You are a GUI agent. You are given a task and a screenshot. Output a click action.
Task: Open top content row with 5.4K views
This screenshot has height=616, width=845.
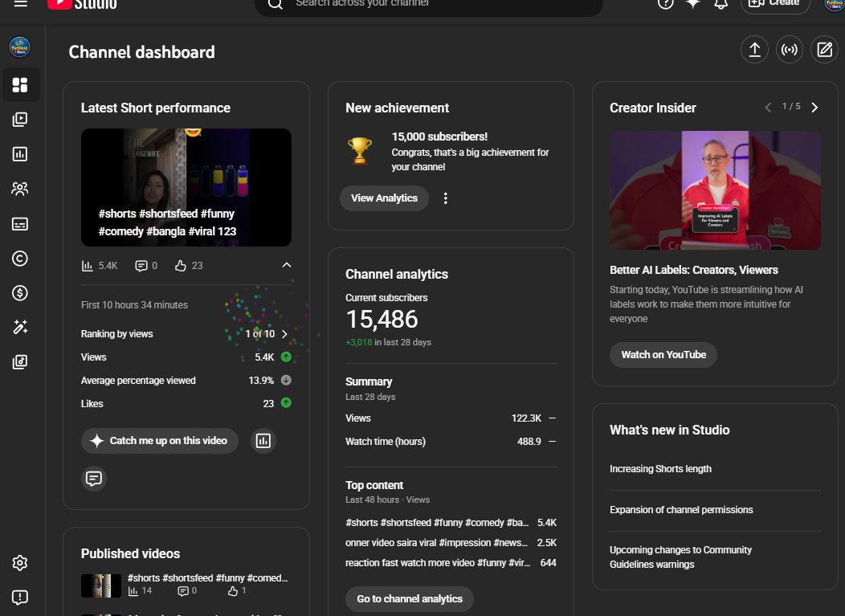click(x=451, y=523)
